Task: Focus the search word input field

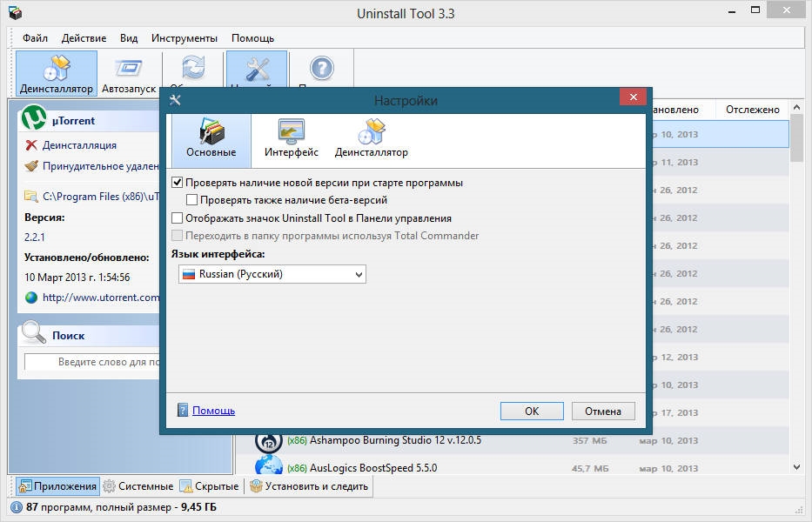Action: (x=92, y=361)
